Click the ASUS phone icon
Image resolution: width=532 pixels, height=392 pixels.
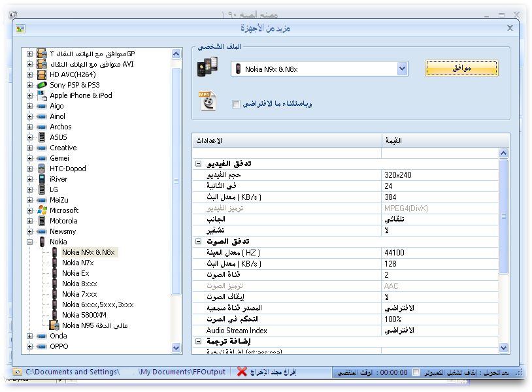click(x=42, y=137)
